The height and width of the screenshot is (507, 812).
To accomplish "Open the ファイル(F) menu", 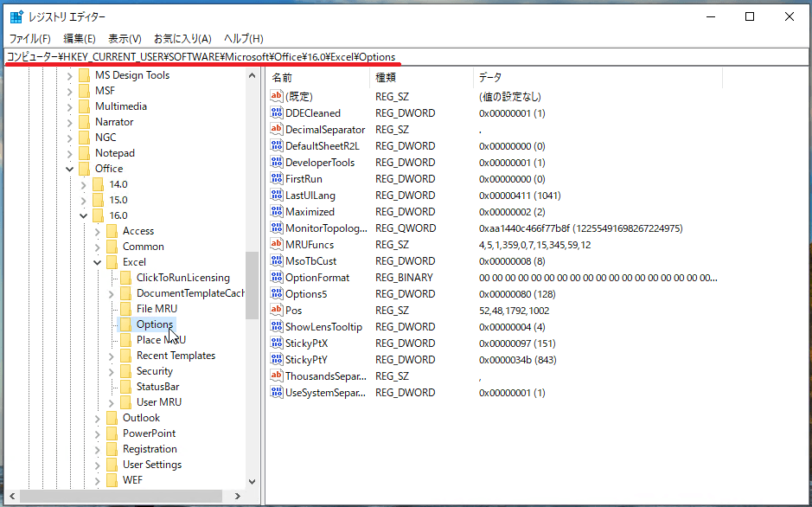I will pos(29,39).
